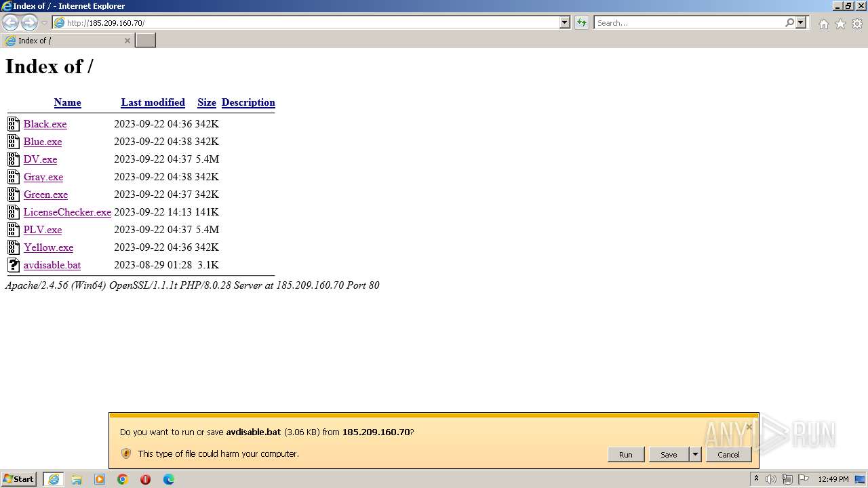The image size is (868, 488).
Task: Open the Gray.exe file link
Action: pos(43,177)
